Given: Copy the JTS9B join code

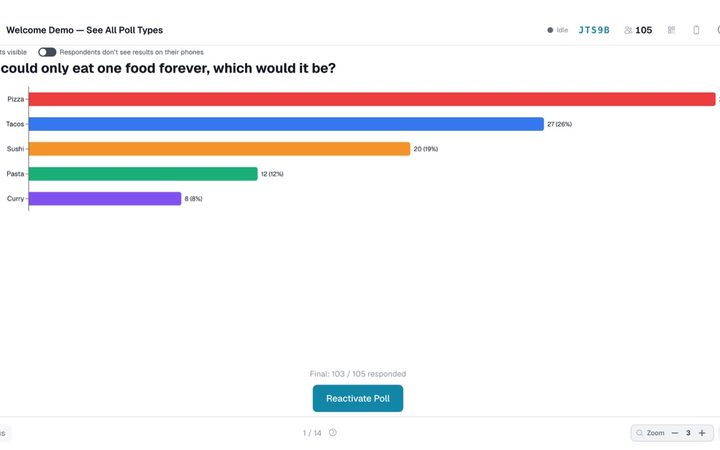Looking at the screenshot, I should pyautogui.click(x=594, y=30).
